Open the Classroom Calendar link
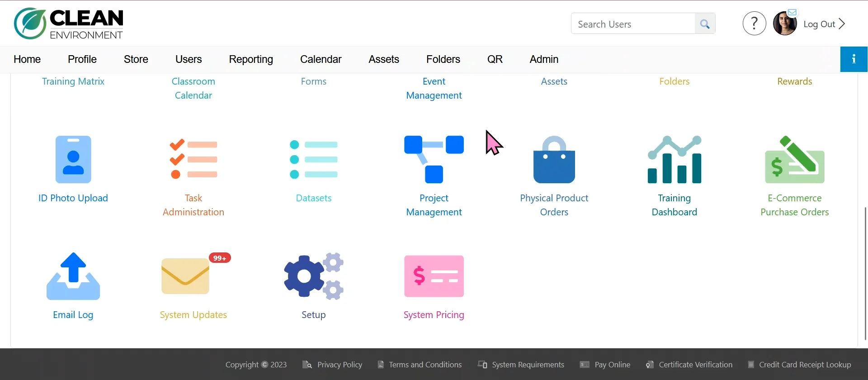 pos(193,88)
